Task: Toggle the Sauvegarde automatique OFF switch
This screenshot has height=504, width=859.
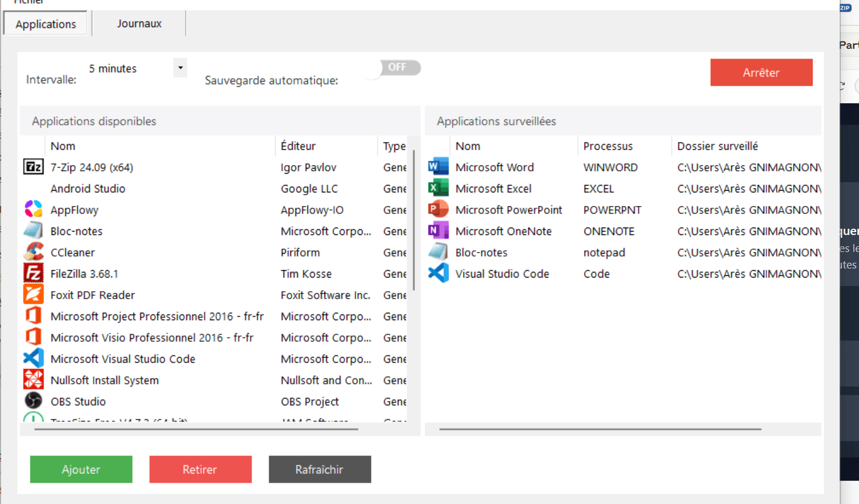Action: point(392,68)
